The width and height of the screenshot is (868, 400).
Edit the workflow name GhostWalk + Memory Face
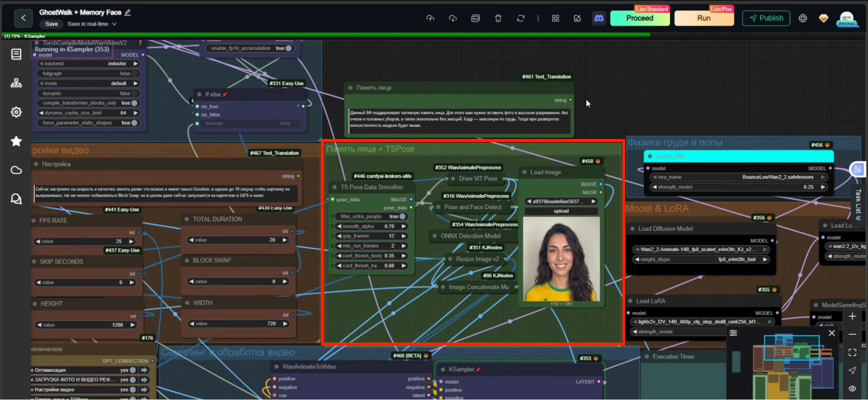(x=128, y=13)
